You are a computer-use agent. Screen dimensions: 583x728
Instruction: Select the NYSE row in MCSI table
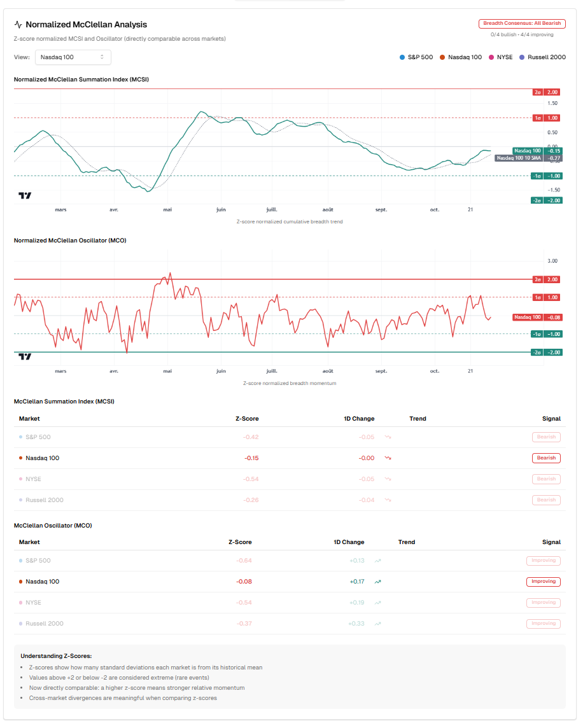click(x=290, y=479)
